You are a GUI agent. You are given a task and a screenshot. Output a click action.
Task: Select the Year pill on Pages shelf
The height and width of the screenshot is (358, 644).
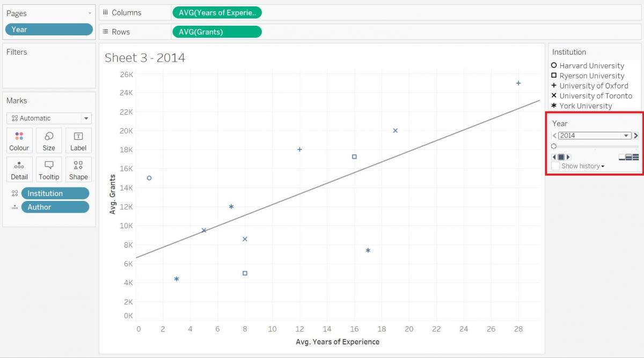pyautogui.click(x=49, y=29)
